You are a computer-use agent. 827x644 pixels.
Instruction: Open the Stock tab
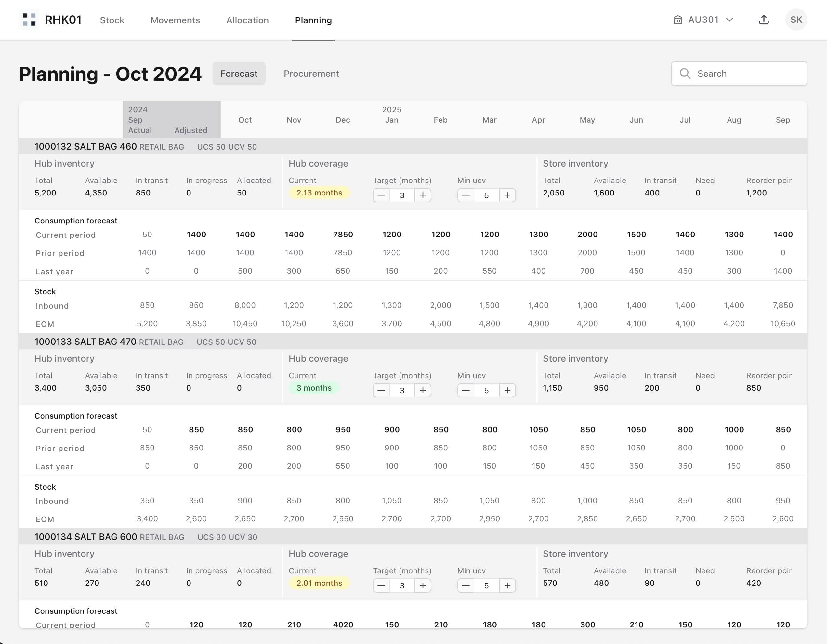112,20
